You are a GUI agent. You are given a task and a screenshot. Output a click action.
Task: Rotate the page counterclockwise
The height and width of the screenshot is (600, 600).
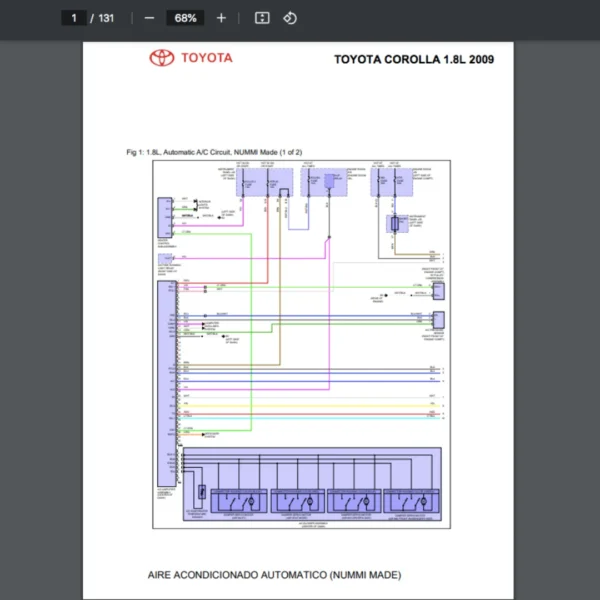tap(290, 18)
